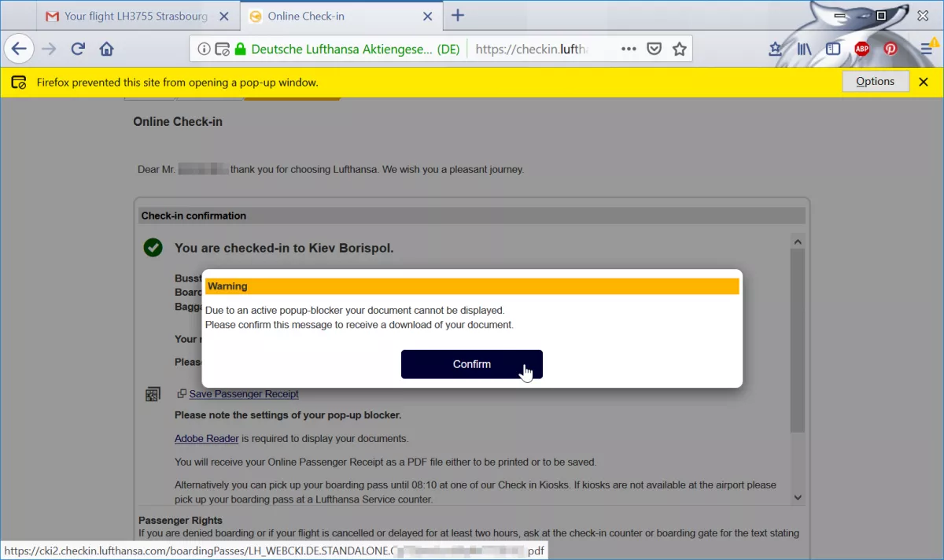The image size is (944, 560).
Task: Click the Online Check-in page heading
Action: pos(178,121)
